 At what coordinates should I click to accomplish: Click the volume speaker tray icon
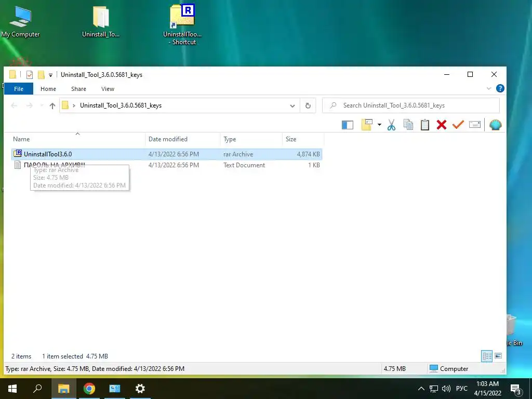click(x=446, y=389)
